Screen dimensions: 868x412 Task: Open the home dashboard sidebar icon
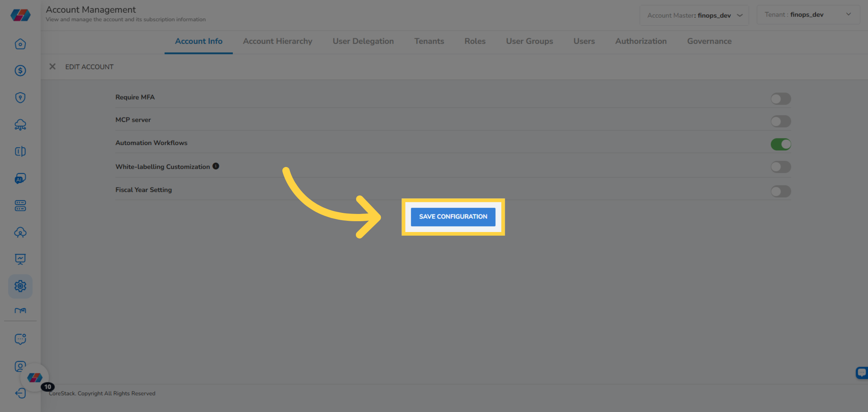pyautogui.click(x=20, y=44)
